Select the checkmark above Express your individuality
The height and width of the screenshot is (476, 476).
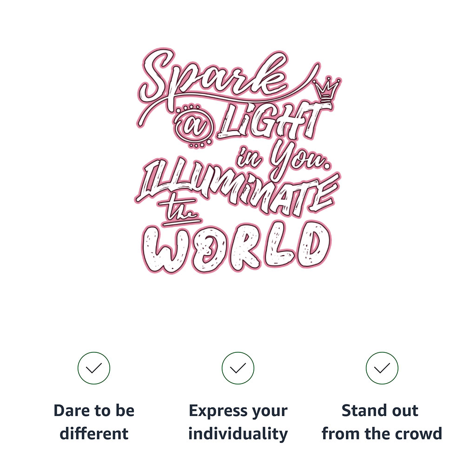[x=238, y=368]
